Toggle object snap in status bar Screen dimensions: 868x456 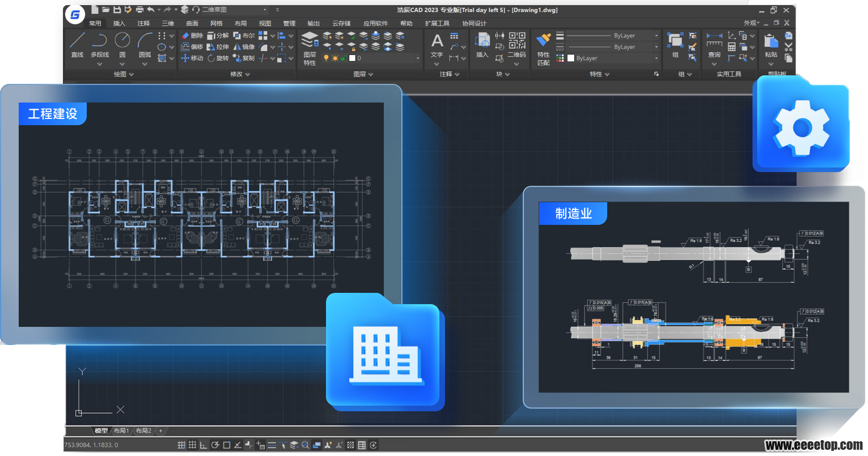coord(226,445)
